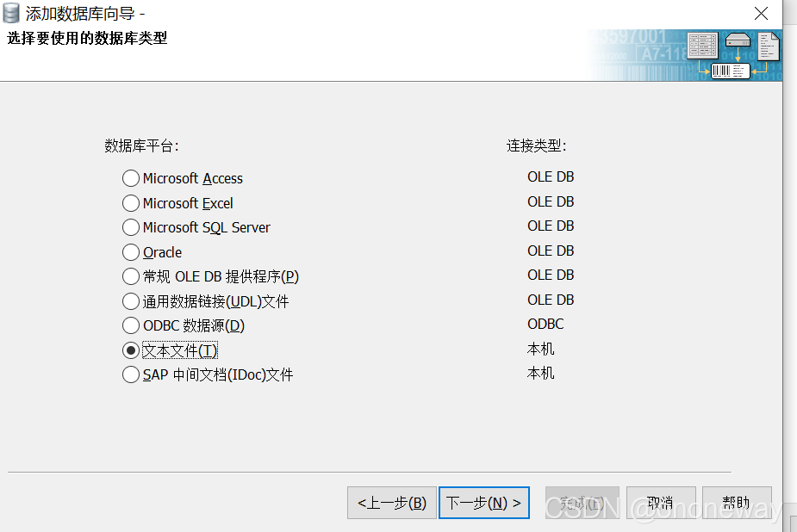Viewport: 797px width, 532px height.
Task: Click the 连接类型: label
Action: (x=536, y=145)
